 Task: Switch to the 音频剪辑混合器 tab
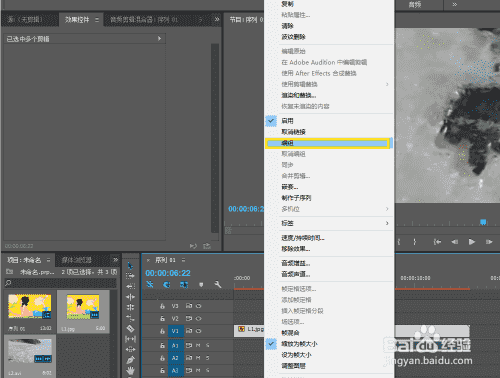tap(144, 20)
